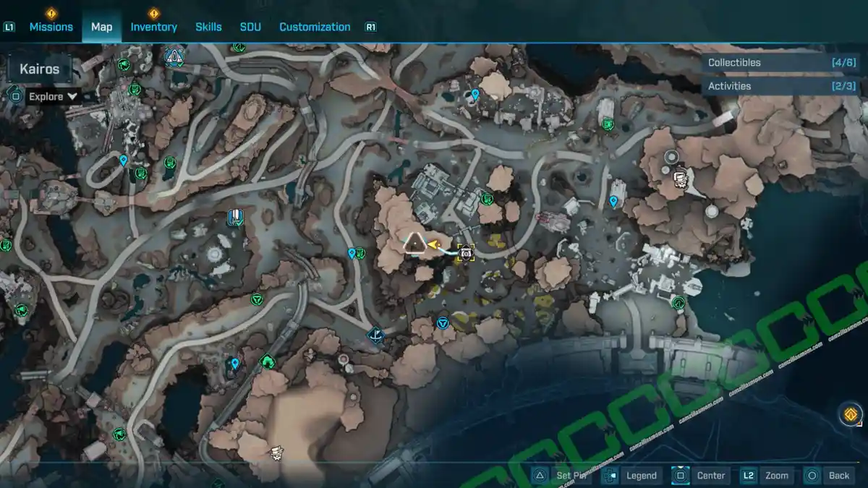The height and width of the screenshot is (488, 868).
Task: Expand the Explore dropdown chevron
Action: [72, 96]
